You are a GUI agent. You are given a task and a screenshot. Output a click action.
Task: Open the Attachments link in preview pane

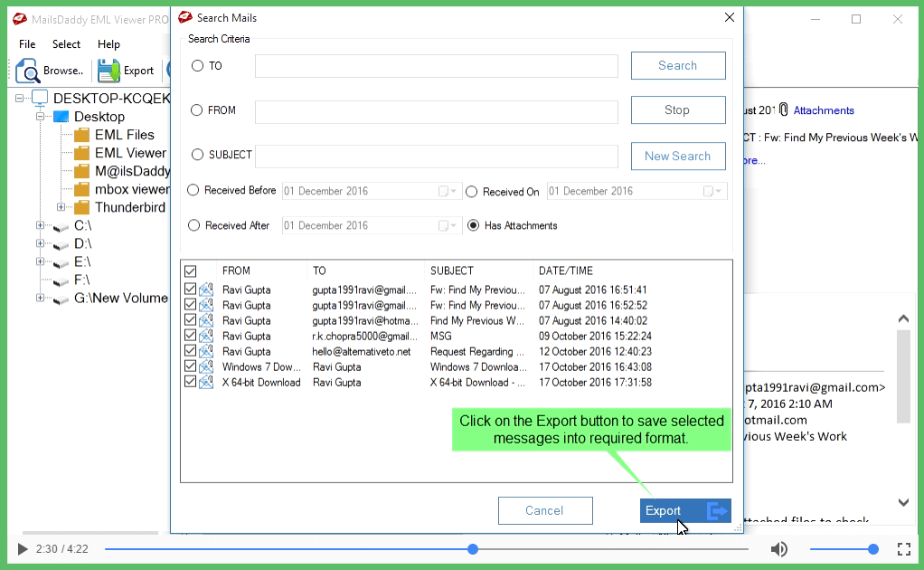(824, 110)
